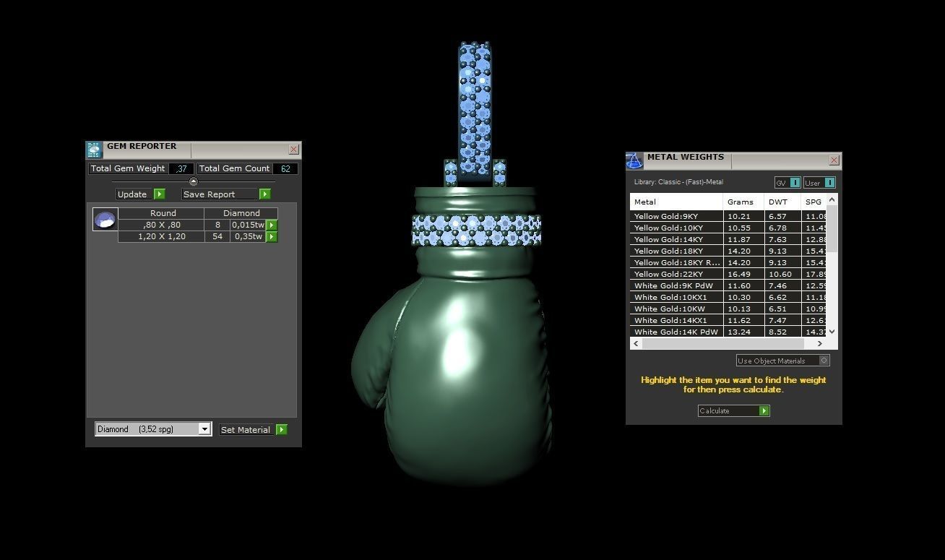Click the Save Report button label
Viewport: 945px width, 560px height.
pos(209,194)
